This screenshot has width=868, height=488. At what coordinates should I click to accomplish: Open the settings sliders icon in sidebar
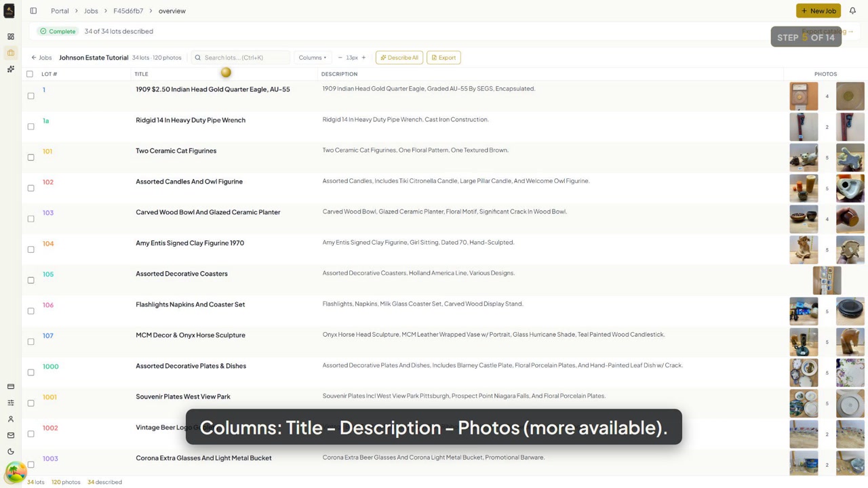tap(10, 403)
